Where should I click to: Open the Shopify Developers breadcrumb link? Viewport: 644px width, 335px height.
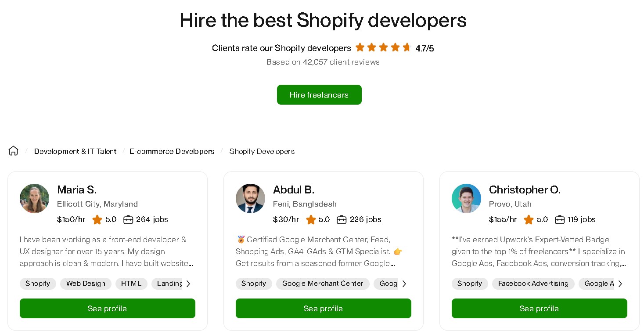(x=262, y=151)
